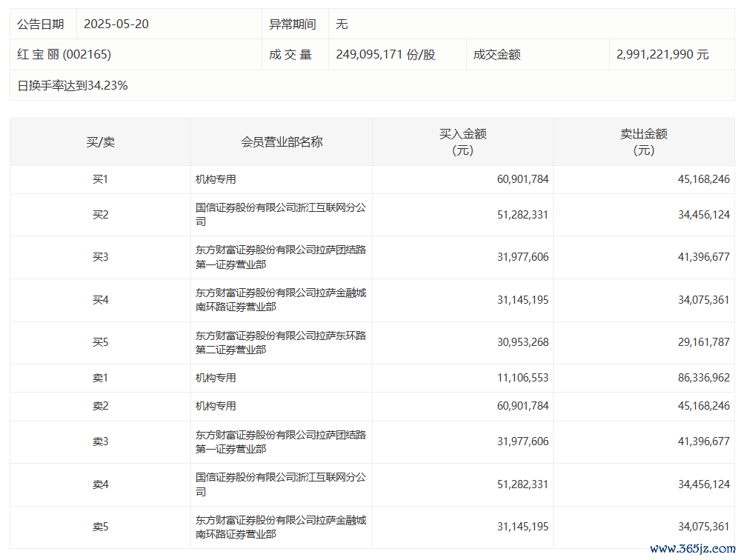Select the 买3 row label
The image size is (741, 560).
(x=100, y=257)
